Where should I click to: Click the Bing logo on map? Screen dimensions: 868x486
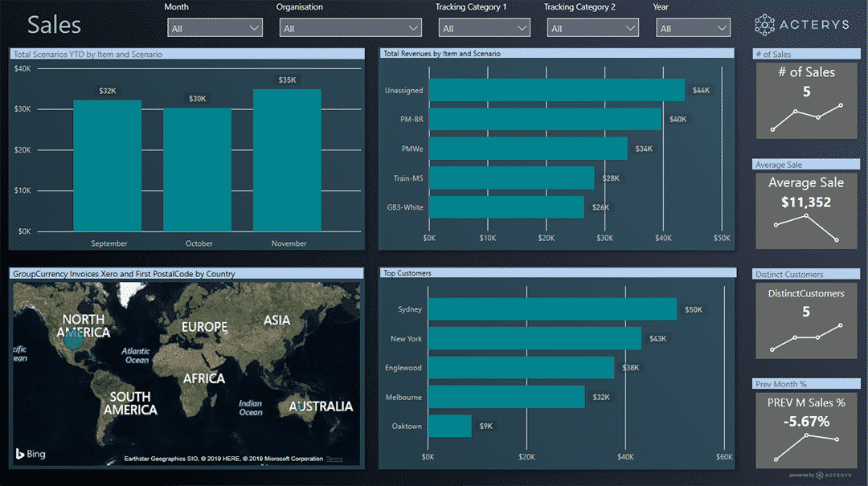(x=31, y=454)
